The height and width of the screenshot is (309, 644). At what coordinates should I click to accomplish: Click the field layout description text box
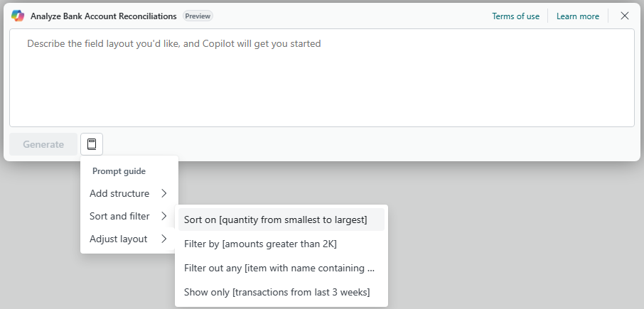click(322, 77)
